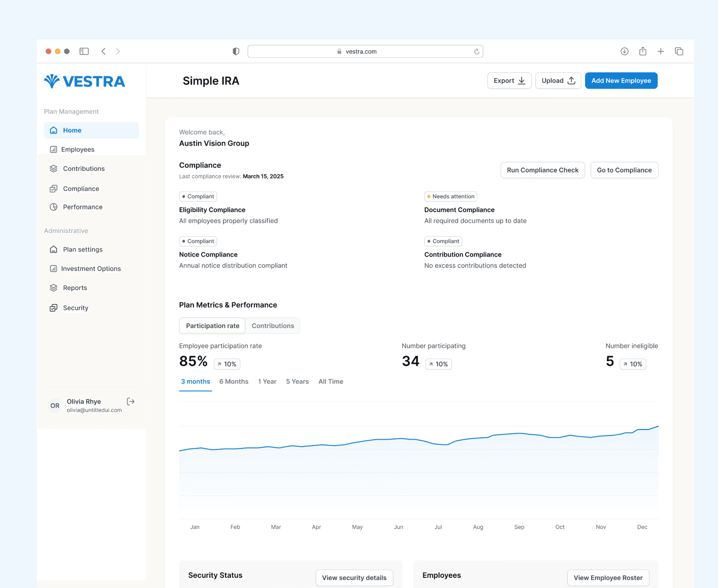
Task: Switch chart range to All Time
Action: (331, 382)
